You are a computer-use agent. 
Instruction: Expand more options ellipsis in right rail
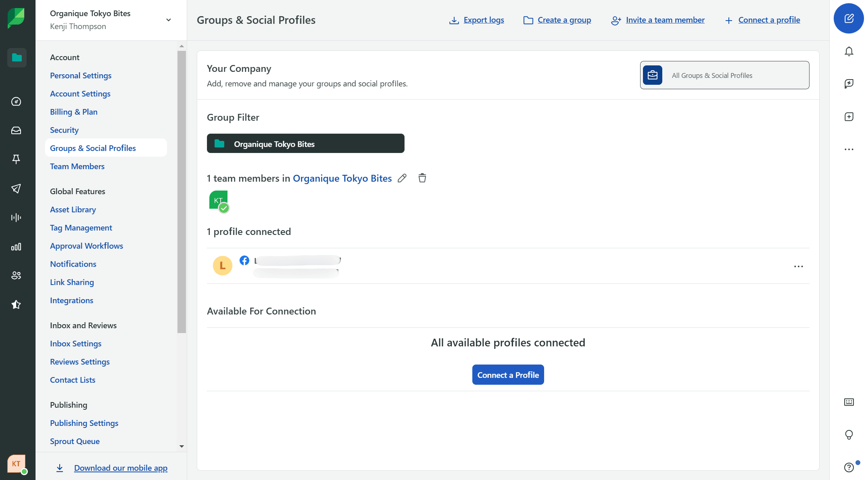[x=849, y=149]
